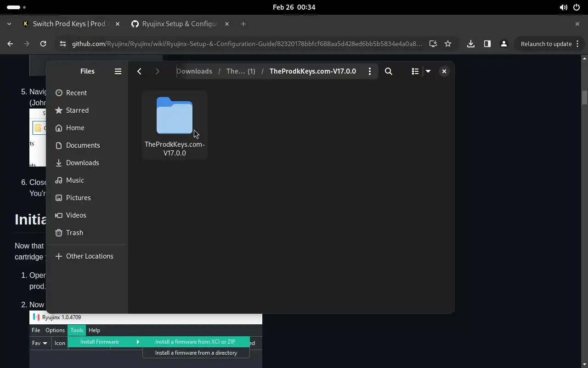Open the system volume indicator
Image resolution: width=588 pixels, height=368 pixels.
tap(563, 7)
